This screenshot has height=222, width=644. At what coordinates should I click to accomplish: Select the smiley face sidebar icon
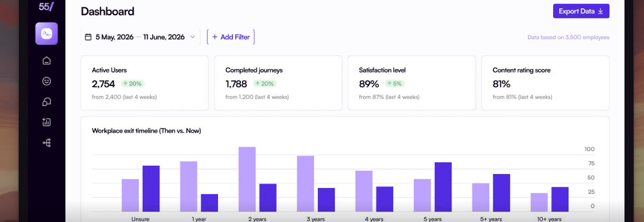coord(46,81)
